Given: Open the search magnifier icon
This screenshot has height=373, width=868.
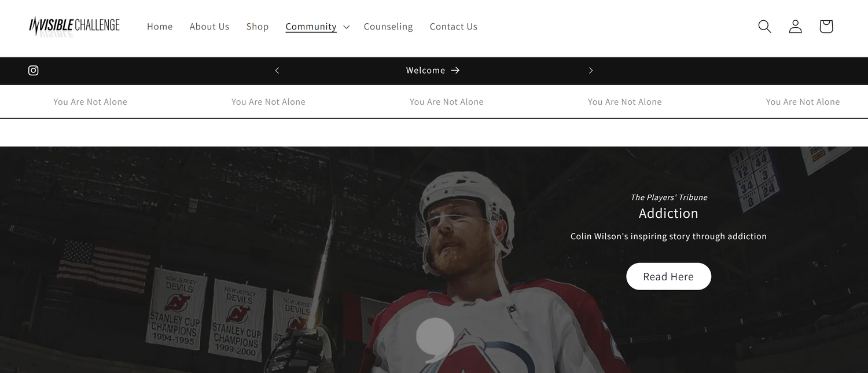Looking at the screenshot, I should (x=764, y=27).
